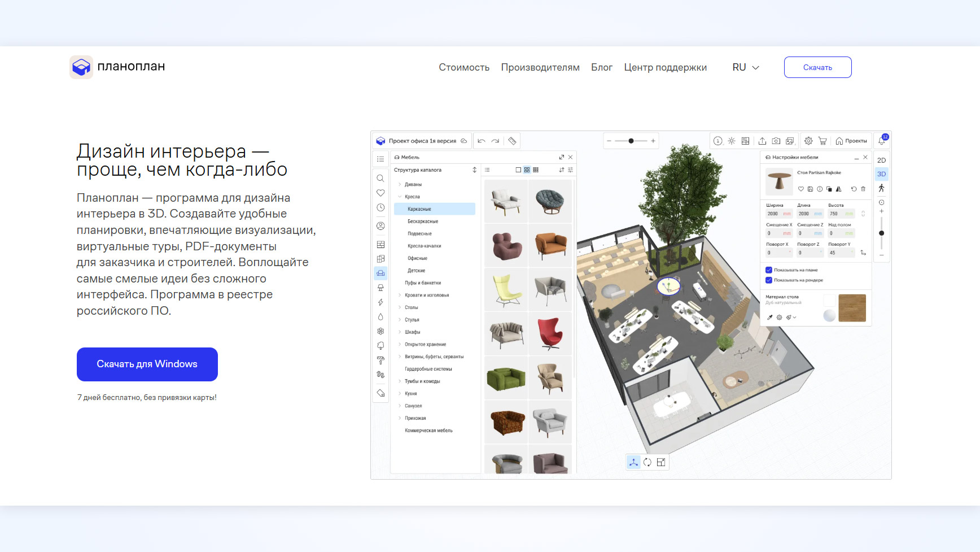Image resolution: width=980 pixels, height=552 pixels.
Task: Open the 'Стоимость' navigation menu item
Action: click(x=464, y=67)
